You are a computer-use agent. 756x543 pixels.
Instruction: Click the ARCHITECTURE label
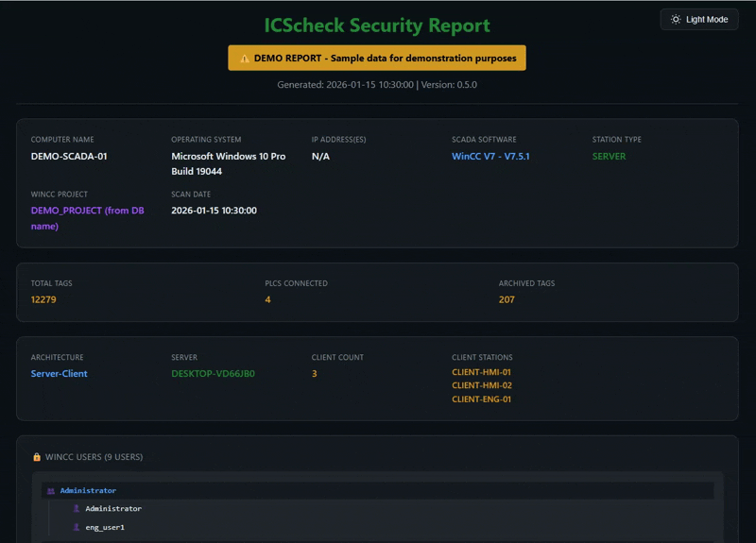click(57, 358)
